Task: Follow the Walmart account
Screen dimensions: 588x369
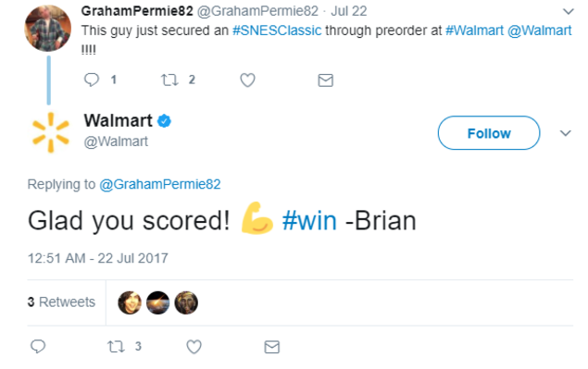Action: click(x=489, y=133)
